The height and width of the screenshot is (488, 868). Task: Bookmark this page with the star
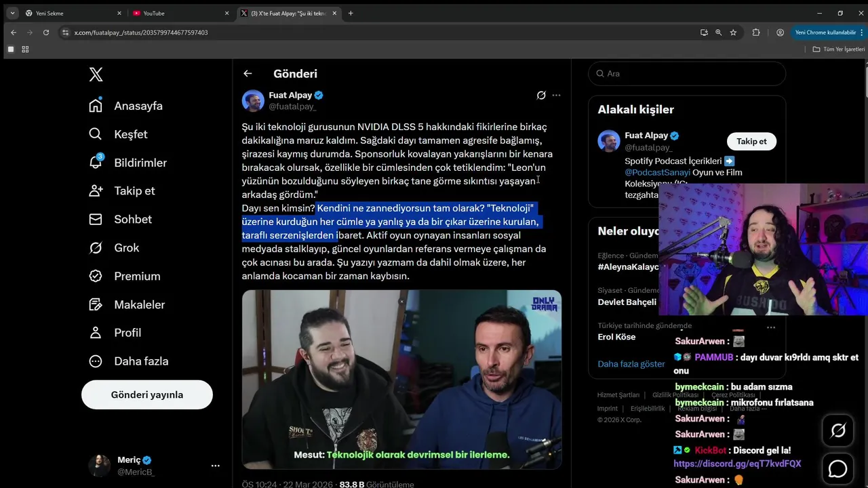733,33
